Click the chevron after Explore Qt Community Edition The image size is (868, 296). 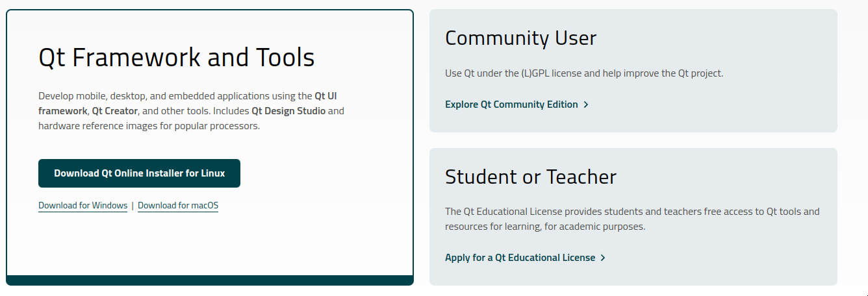pyautogui.click(x=586, y=105)
